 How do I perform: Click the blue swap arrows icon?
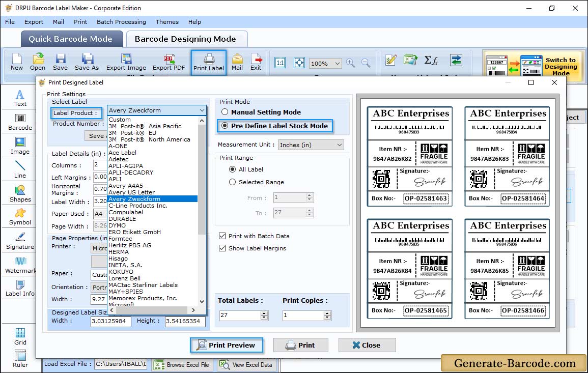(456, 60)
